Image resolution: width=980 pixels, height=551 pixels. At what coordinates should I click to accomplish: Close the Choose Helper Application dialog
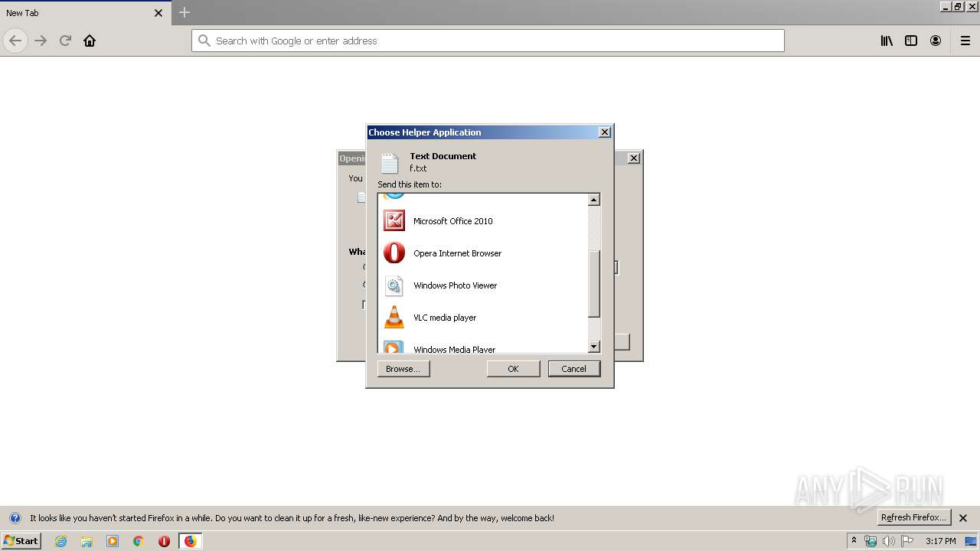604,132
